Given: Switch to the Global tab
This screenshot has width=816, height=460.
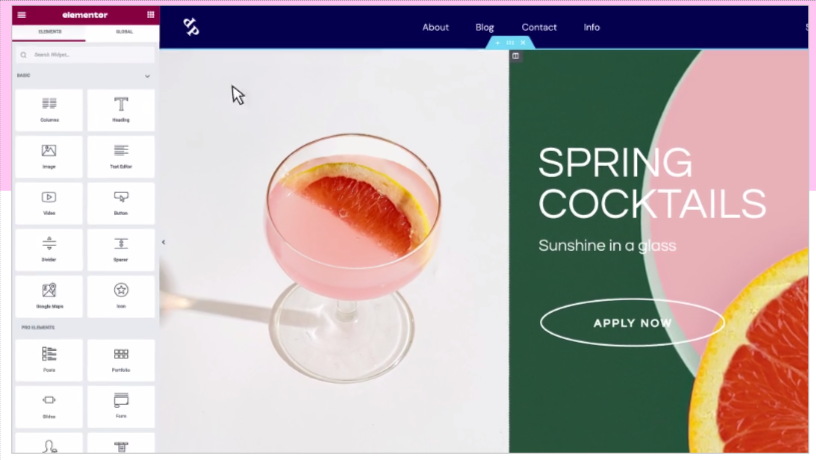Looking at the screenshot, I should tap(124, 32).
